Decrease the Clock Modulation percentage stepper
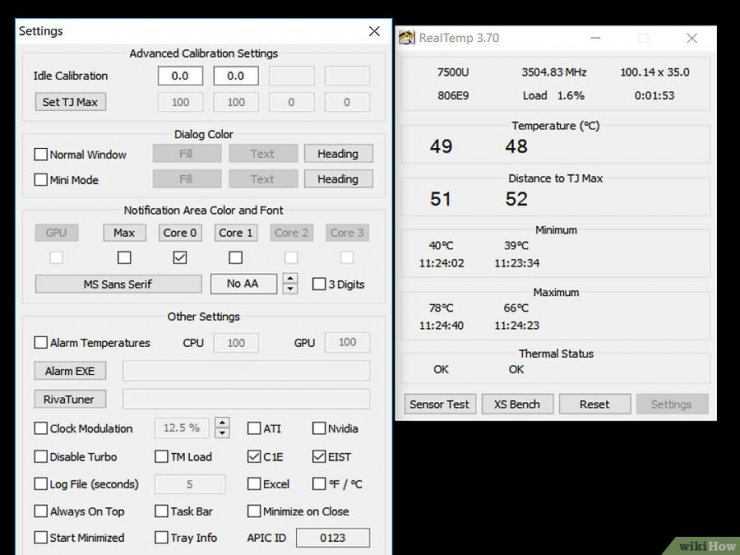 pyautogui.click(x=222, y=433)
